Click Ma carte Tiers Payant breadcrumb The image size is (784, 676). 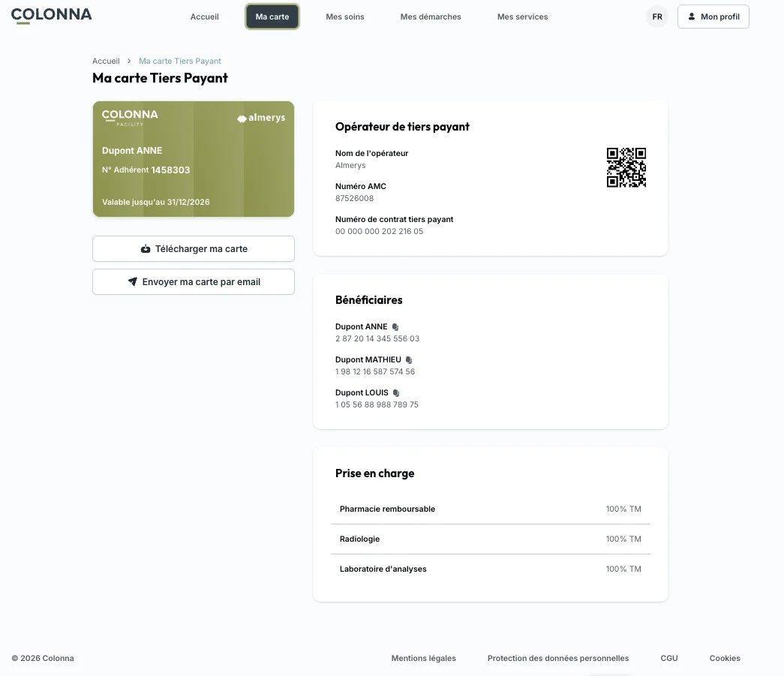click(x=180, y=61)
